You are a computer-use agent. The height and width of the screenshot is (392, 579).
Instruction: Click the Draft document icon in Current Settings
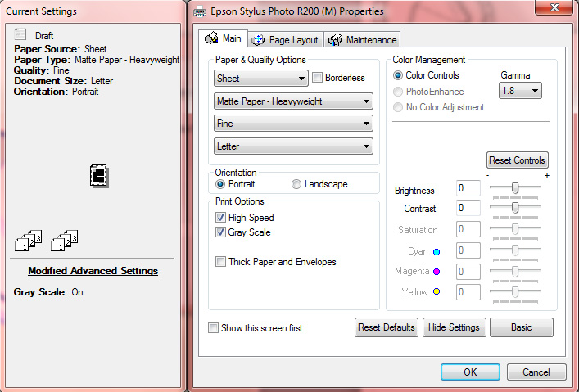pyautogui.click(x=20, y=34)
